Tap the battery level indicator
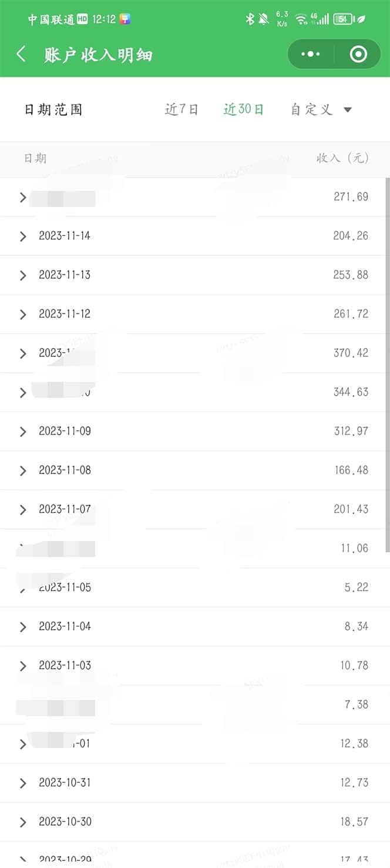This screenshot has width=390, height=868. point(342,19)
